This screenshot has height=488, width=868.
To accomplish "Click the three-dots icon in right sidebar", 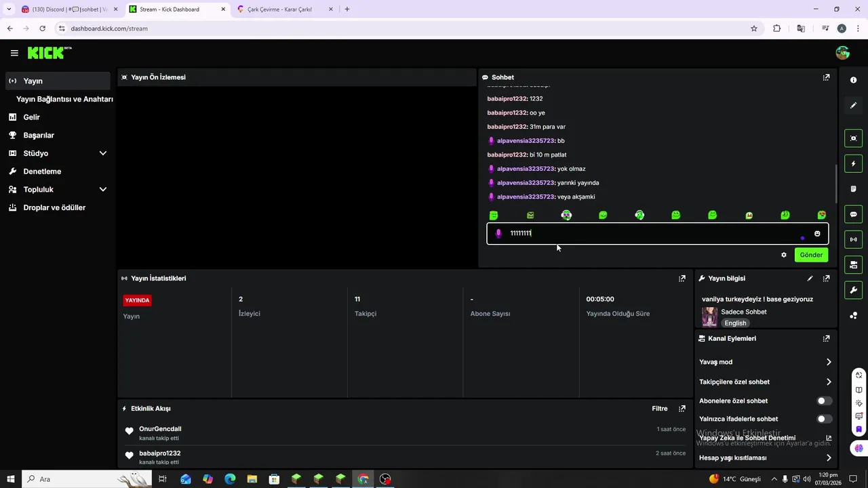I will pyautogui.click(x=853, y=315).
